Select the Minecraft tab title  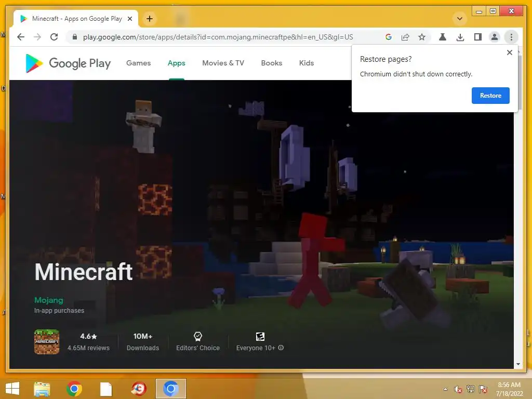(x=77, y=19)
